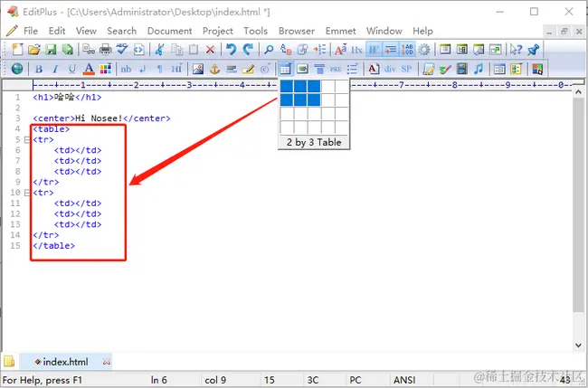588x388 pixels.
Task: Cut the selection with the scissors icon
Action: pos(160,49)
